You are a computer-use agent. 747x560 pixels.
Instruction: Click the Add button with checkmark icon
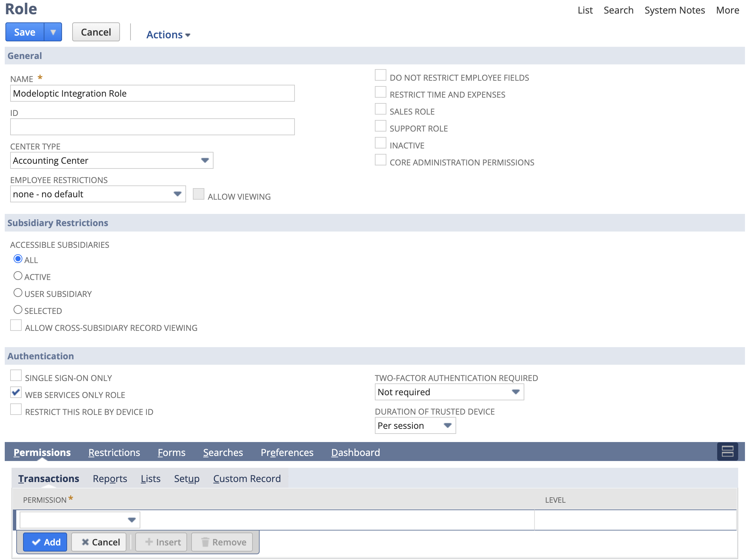point(45,542)
